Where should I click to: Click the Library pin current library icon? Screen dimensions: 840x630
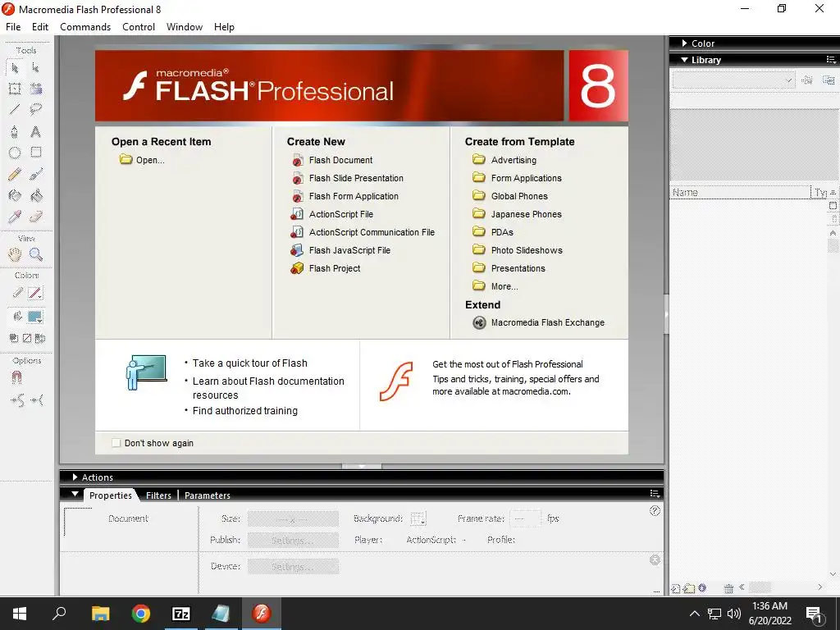click(x=807, y=80)
